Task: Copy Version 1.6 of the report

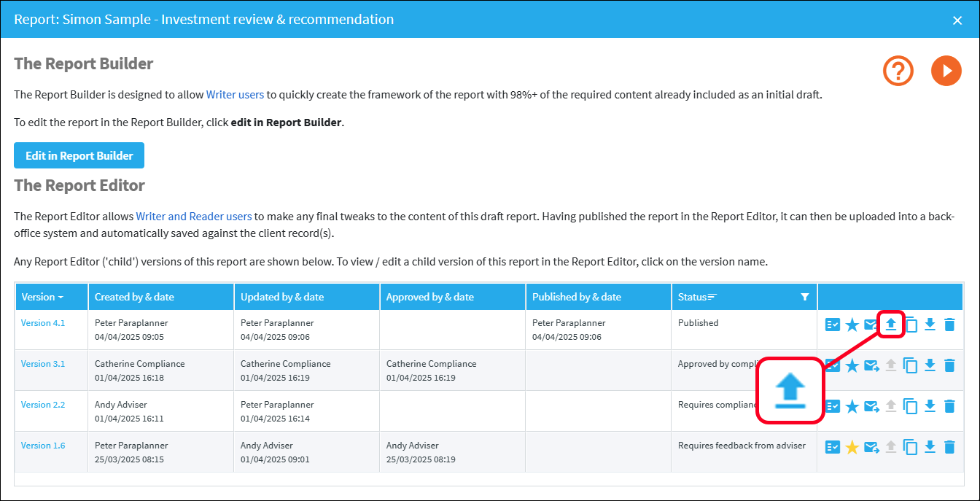Action: pyautogui.click(x=911, y=447)
